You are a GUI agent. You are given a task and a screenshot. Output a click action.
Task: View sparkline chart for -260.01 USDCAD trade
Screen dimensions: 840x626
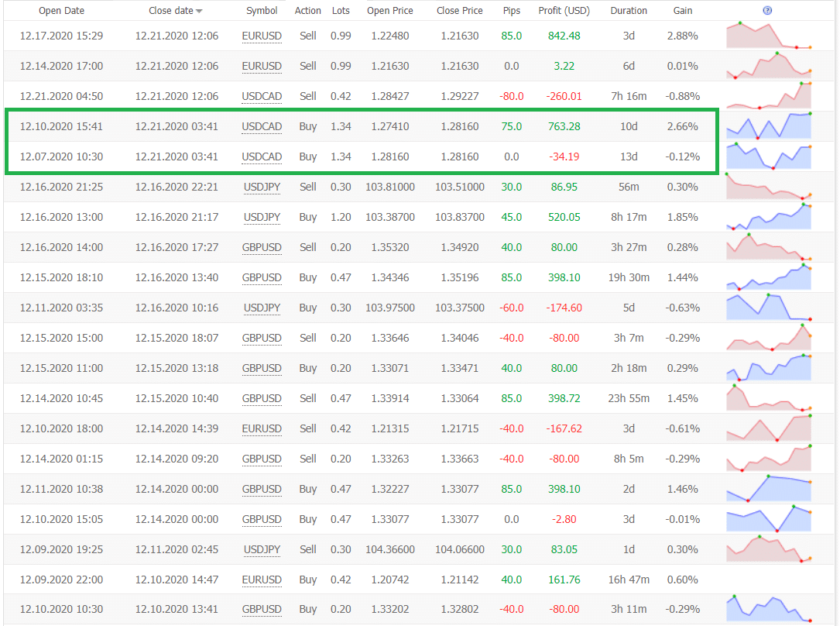point(769,95)
